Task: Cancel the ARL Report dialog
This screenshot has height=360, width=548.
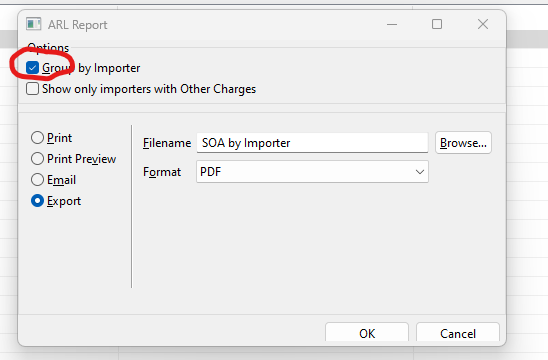Action: 457,333
